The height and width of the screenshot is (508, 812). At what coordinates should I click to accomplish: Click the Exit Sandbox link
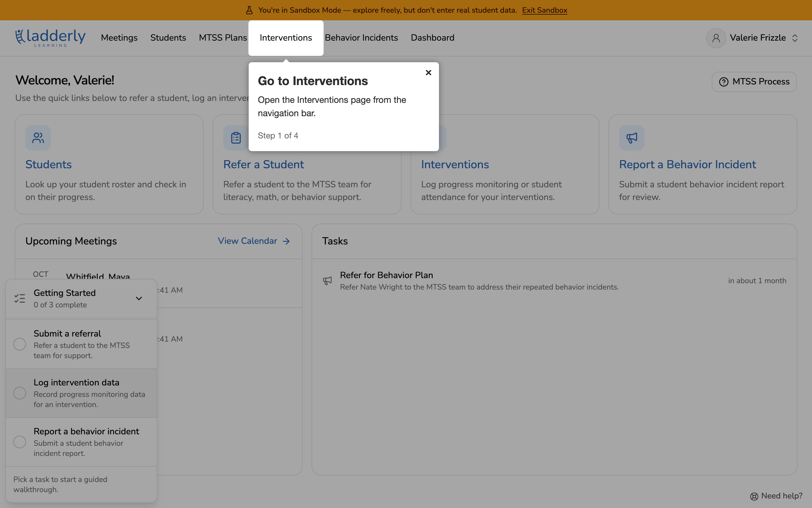[545, 10]
